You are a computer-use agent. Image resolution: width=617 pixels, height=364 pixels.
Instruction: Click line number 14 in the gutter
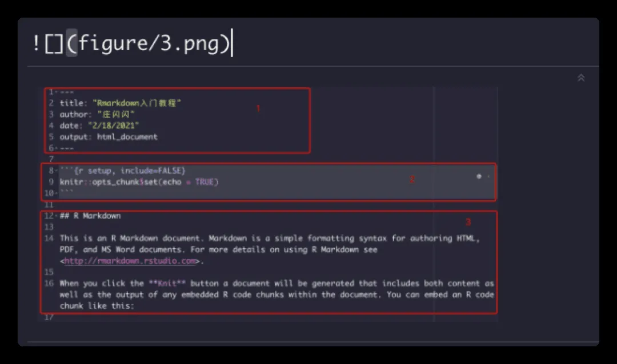click(49, 238)
